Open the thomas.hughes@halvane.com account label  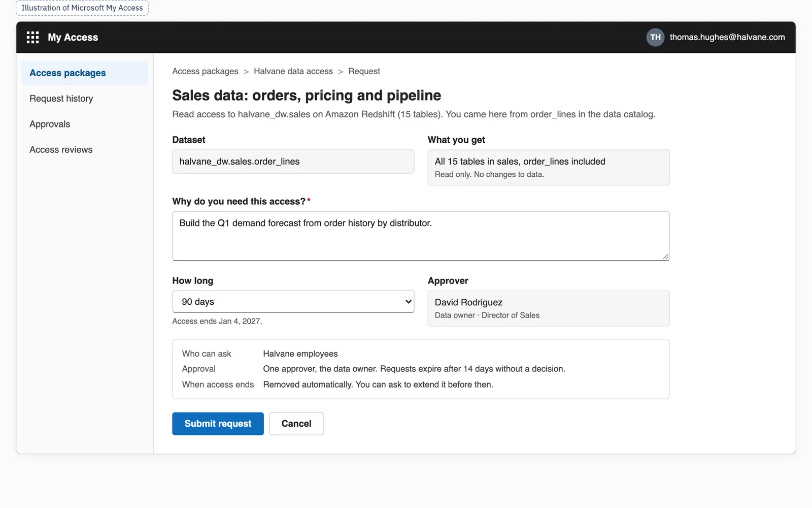727,37
